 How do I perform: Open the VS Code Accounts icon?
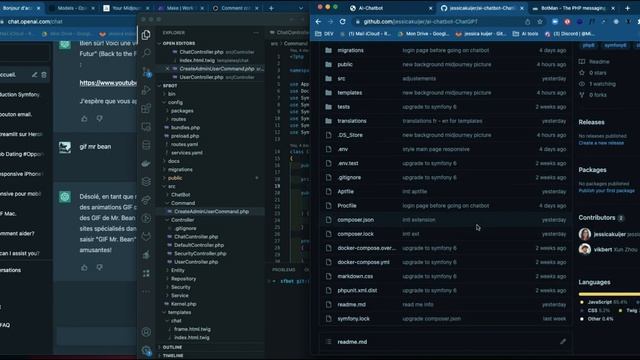(146, 332)
